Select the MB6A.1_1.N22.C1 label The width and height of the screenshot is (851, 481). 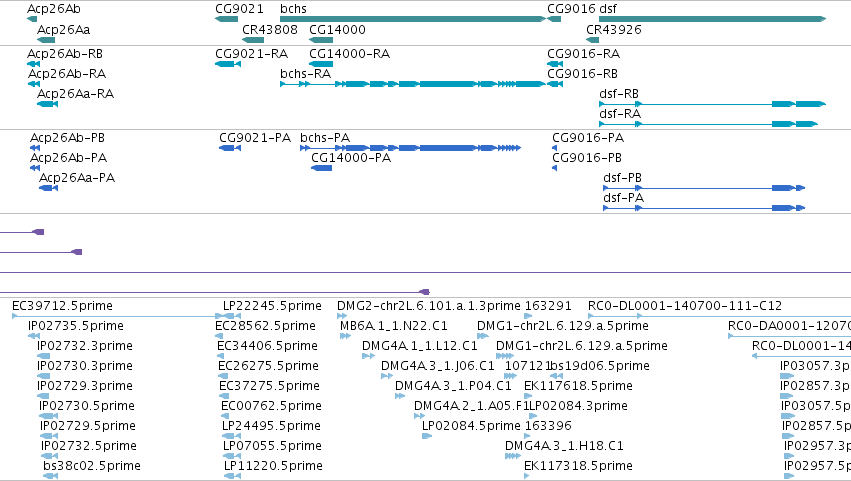[394, 326]
